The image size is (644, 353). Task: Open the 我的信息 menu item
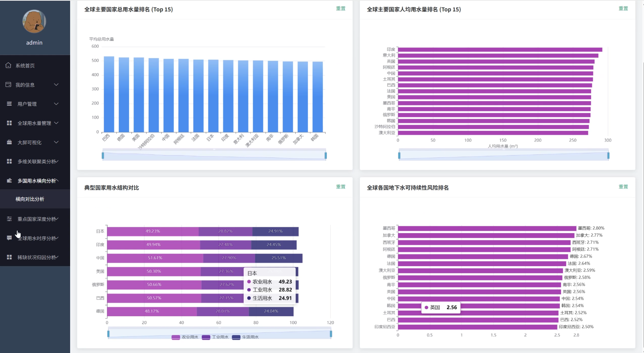point(35,85)
